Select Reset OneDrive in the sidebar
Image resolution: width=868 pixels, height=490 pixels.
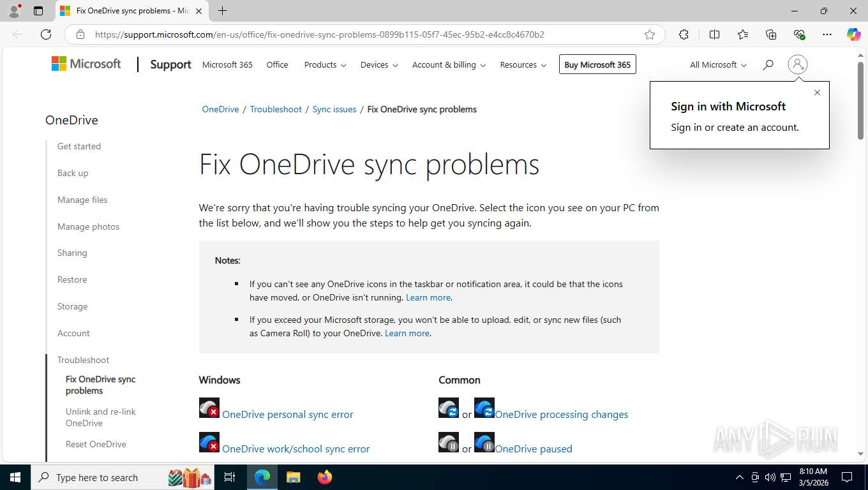point(96,444)
